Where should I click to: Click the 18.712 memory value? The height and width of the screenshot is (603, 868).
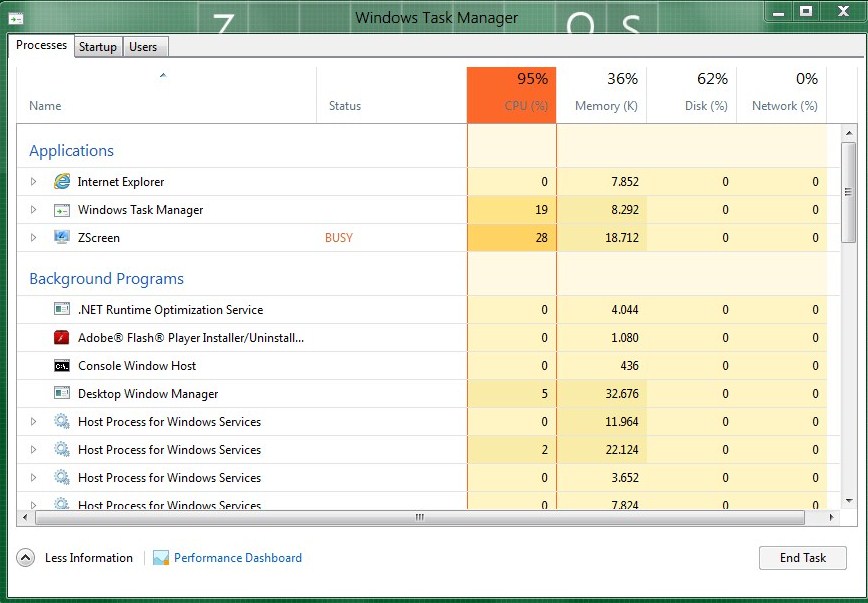coord(622,238)
